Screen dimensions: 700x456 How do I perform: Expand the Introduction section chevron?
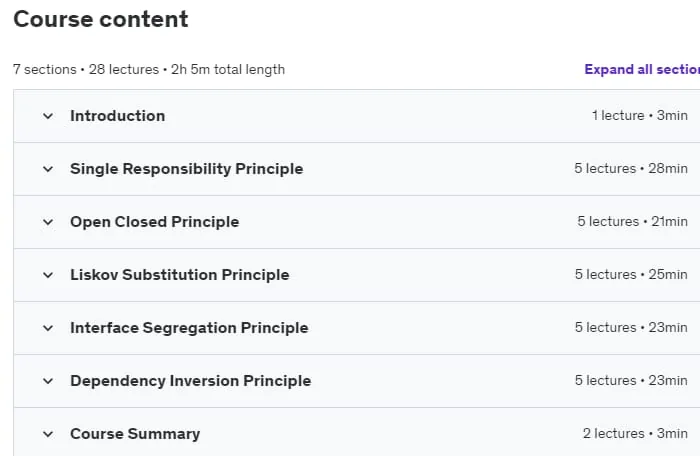(48, 116)
